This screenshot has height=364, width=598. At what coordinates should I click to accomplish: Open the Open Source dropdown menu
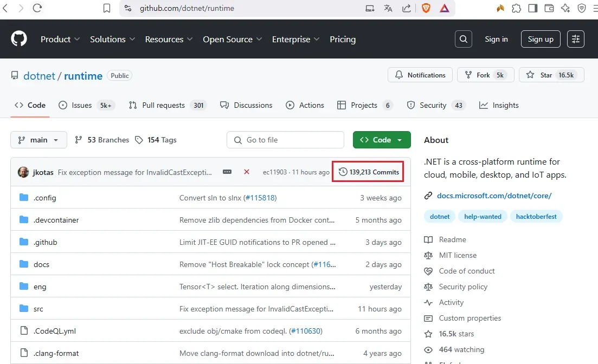click(x=232, y=39)
